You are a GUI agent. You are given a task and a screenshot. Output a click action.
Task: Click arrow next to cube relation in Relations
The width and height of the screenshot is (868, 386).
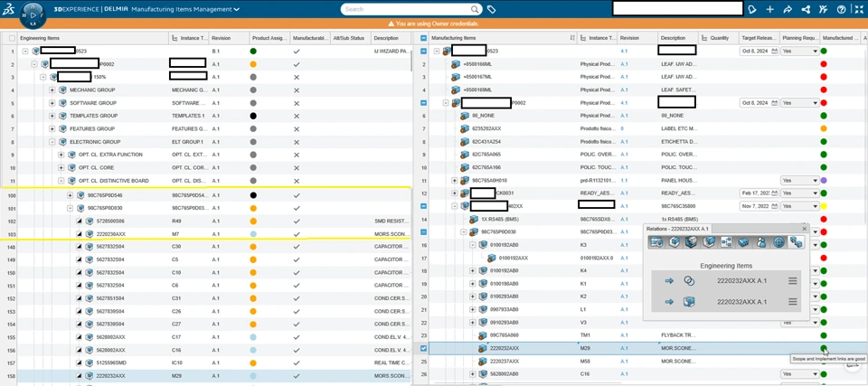[x=669, y=302]
